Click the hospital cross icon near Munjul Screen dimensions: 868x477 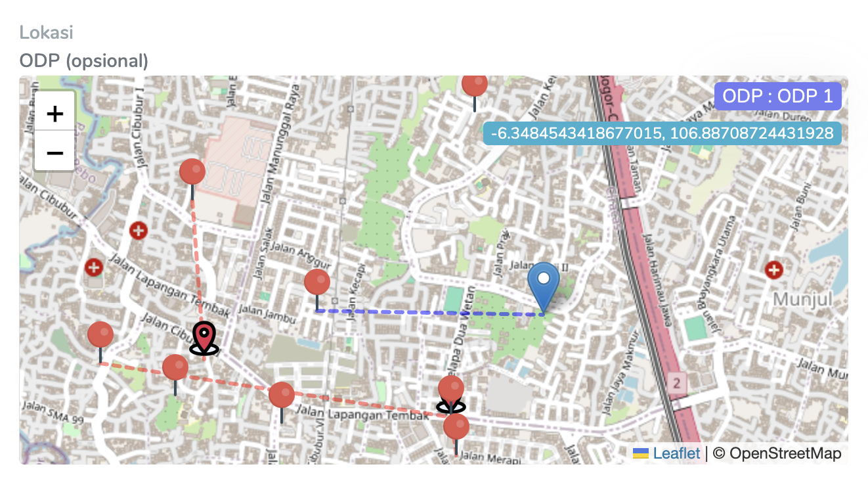(x=774, y=269)
